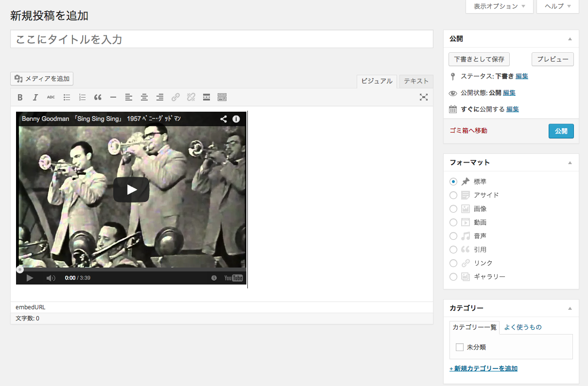Play the video using center play button
The width and height of the screenshot is (588, 386).
coord(131,189)
